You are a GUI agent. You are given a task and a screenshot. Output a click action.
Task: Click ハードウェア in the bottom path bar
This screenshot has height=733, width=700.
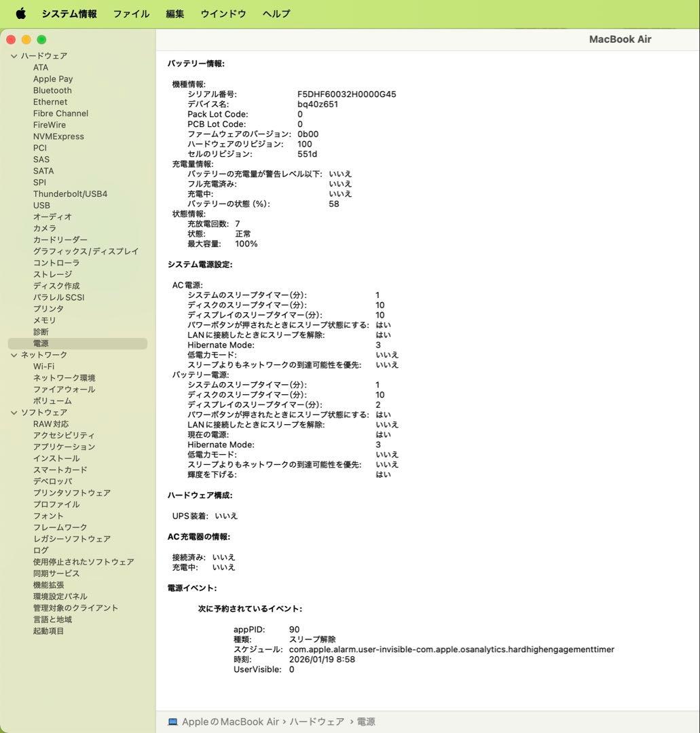pyautogui.click(x=316, y=722)
